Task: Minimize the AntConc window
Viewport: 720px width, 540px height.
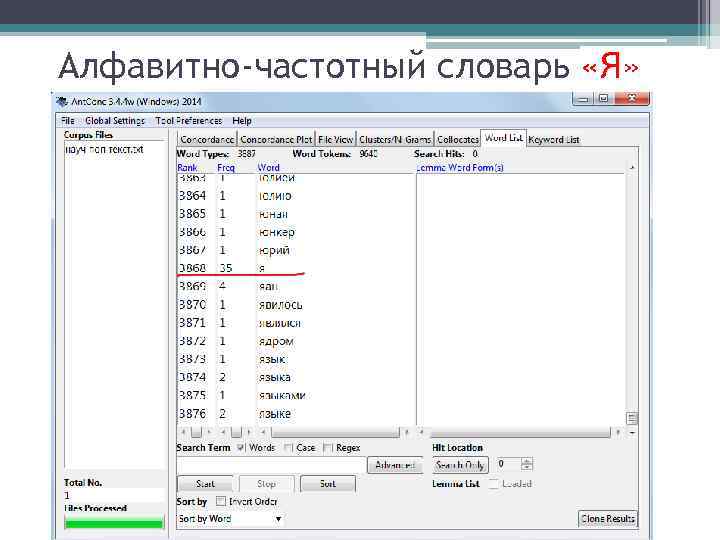Action: point(582,98)
